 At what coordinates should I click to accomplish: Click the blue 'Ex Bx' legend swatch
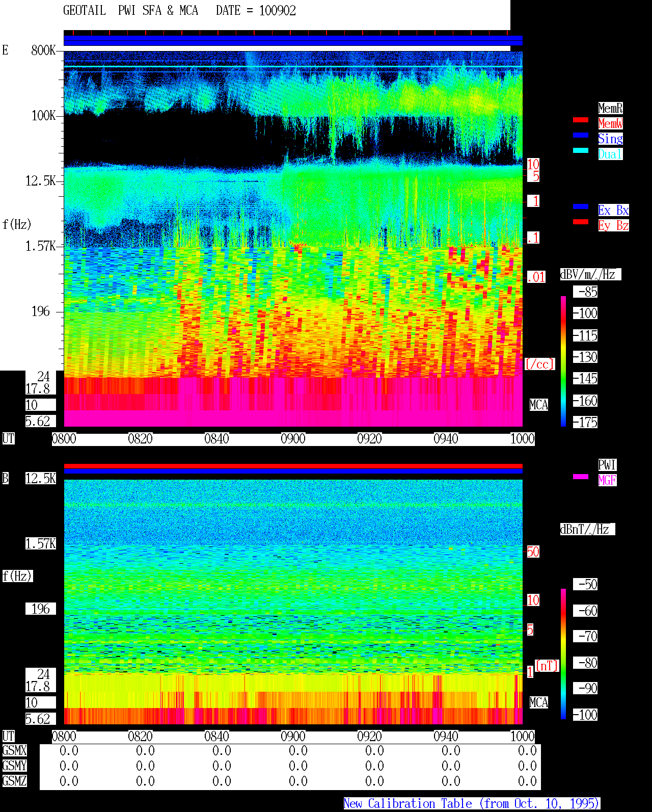tap(581, 206)
